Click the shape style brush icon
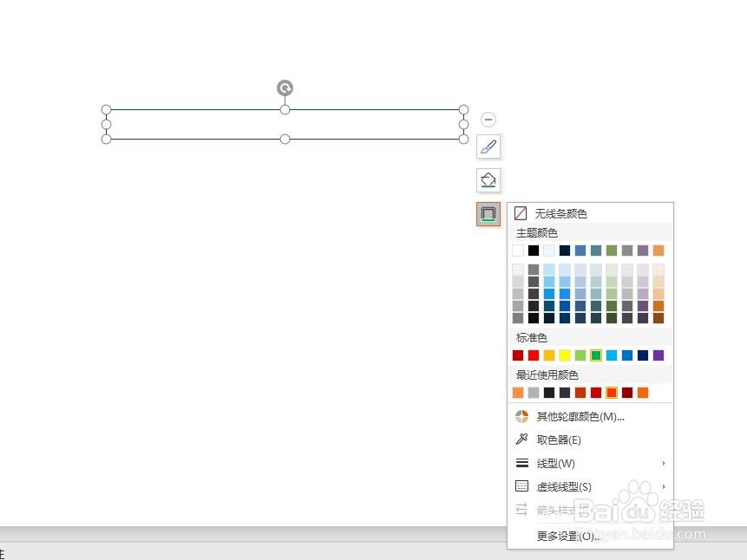 point(488,147)
